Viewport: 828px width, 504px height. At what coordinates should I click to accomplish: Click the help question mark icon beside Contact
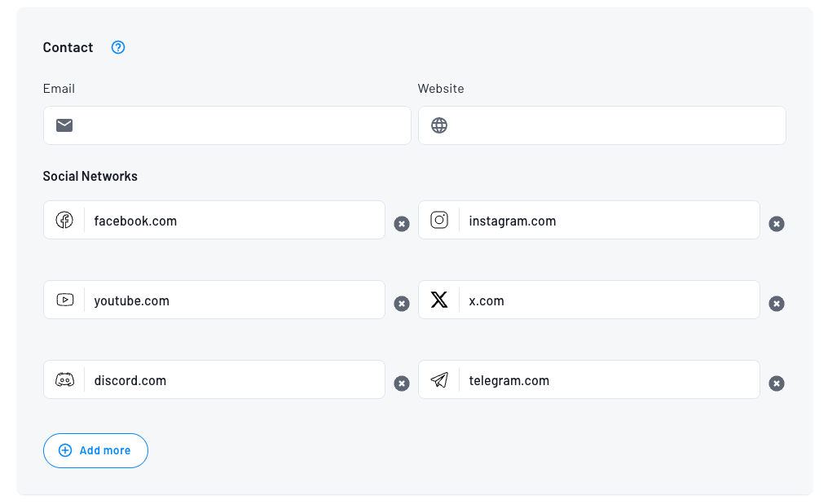tap(118, 47)
